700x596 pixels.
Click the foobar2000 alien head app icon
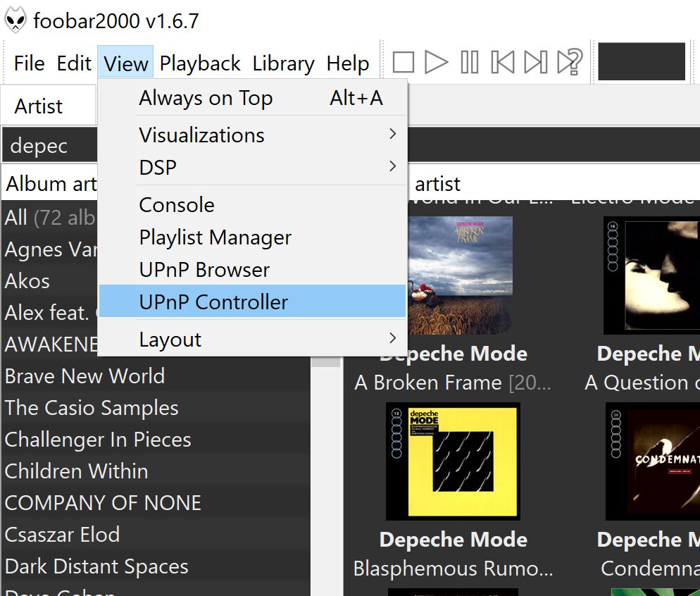(15, 20)
